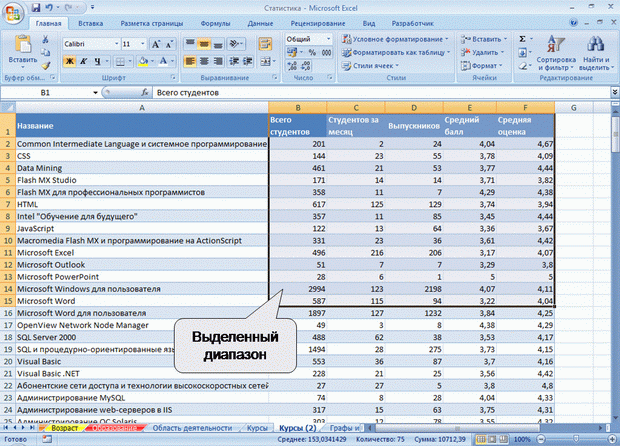Apply font color with the A icon
The image size is (620, 446).
click(x=163, y=61)
